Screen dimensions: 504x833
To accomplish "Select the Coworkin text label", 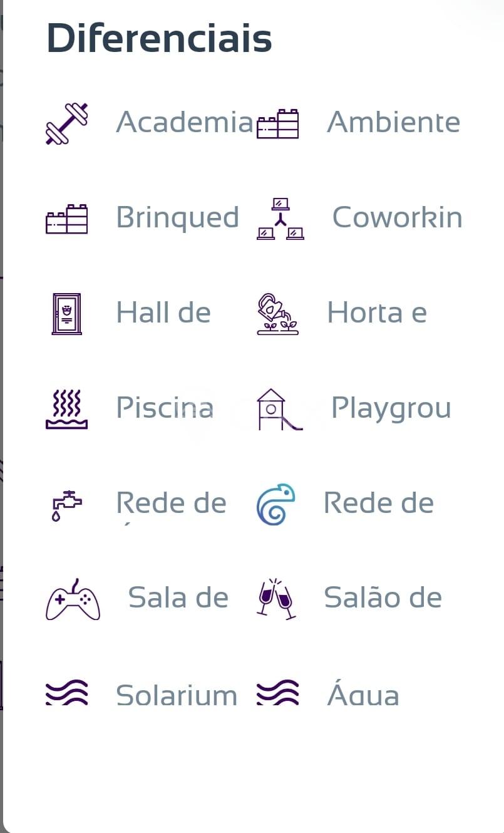I will 397,218.
